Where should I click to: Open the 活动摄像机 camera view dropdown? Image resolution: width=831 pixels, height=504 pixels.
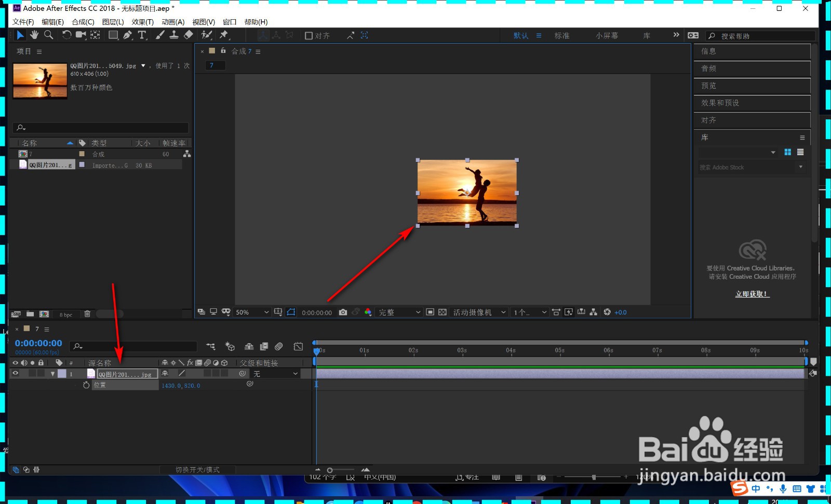pyautogui.click(x=479, y=312)
